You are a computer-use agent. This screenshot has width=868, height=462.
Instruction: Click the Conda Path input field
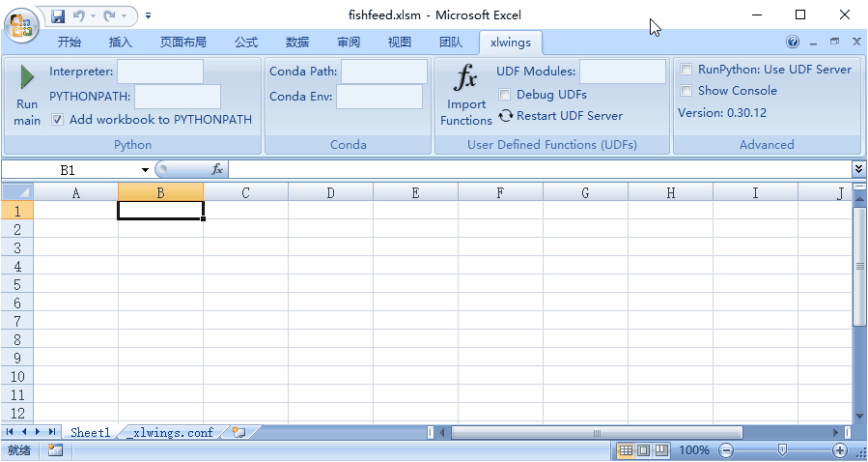point(384,72)
